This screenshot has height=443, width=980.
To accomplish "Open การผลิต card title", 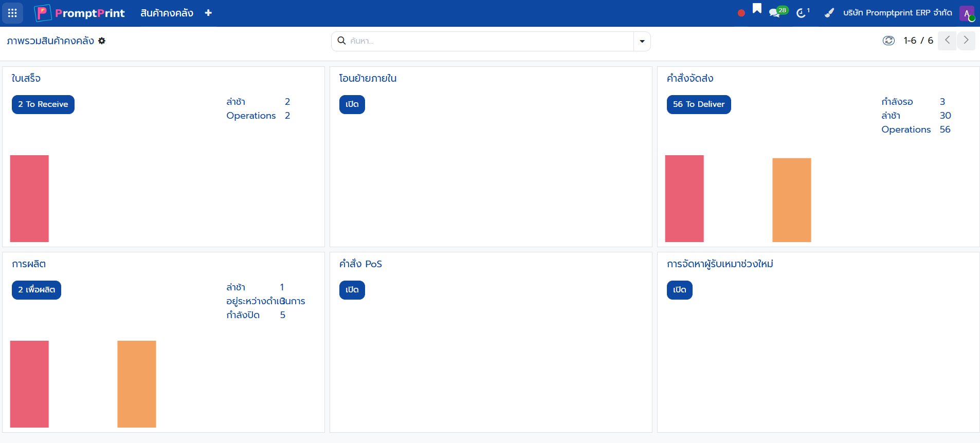I will 29,264.
